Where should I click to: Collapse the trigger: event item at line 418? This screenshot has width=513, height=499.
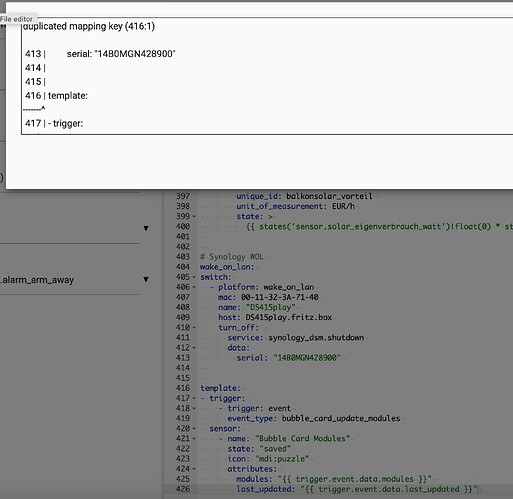tap(194, 409)
